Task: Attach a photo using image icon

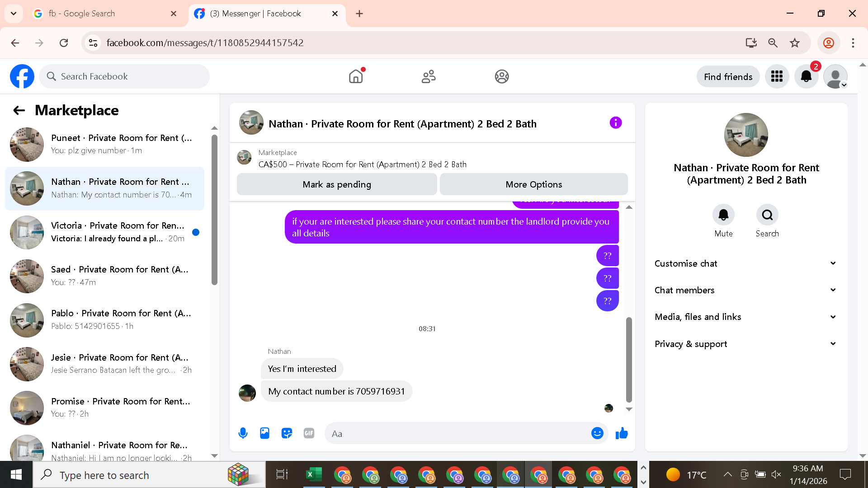Action: pos(264,433)
